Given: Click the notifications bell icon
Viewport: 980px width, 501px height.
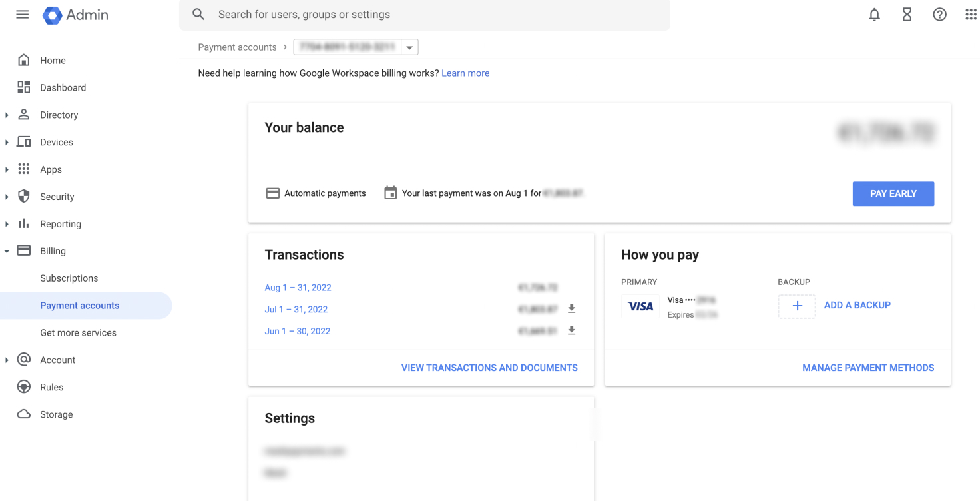Looking at the screenshot, I should (874, 15).
